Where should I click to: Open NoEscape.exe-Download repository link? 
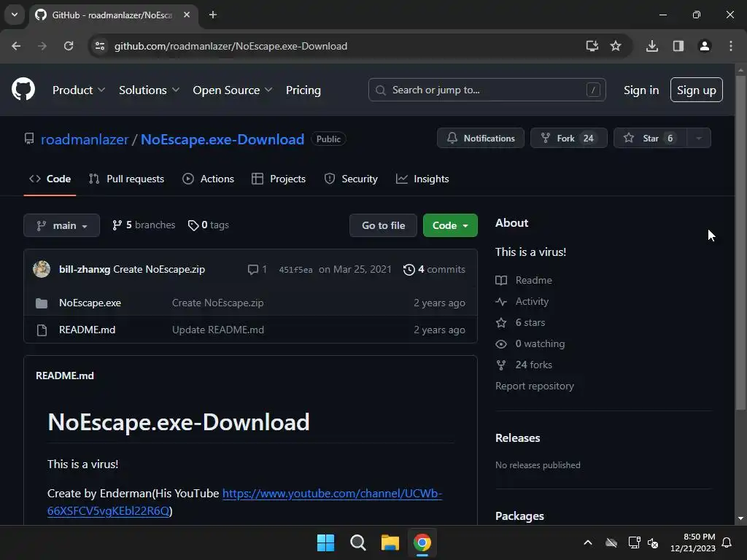(x=222, y=139)
